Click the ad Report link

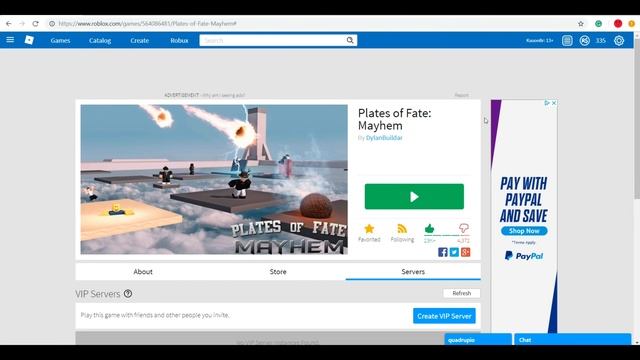tap(462, 95)
